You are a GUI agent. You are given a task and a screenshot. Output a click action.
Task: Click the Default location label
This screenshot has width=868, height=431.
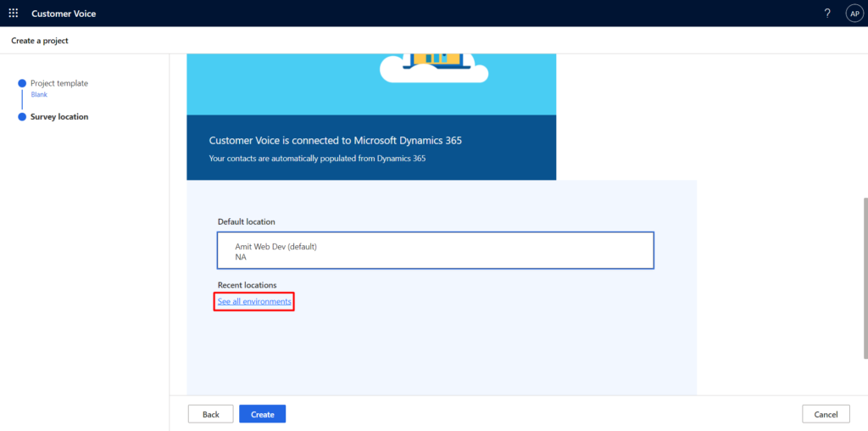(x=247, y=221)
